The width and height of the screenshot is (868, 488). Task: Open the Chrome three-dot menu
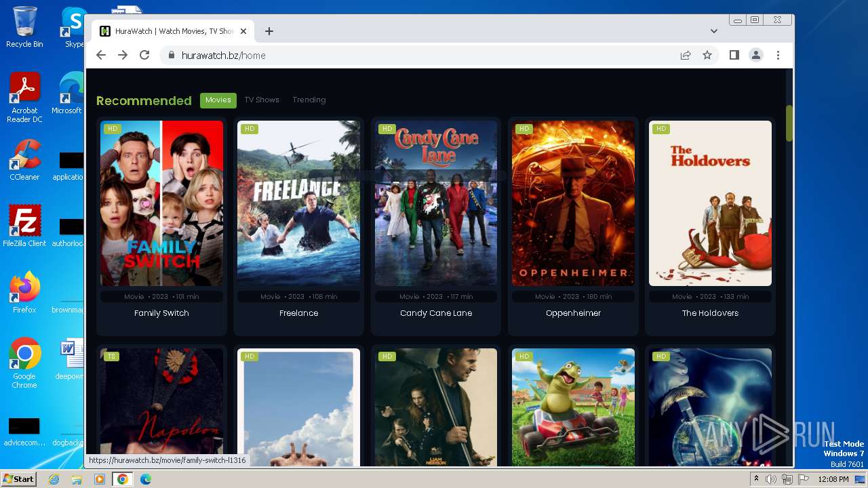[x=778, y=55]
